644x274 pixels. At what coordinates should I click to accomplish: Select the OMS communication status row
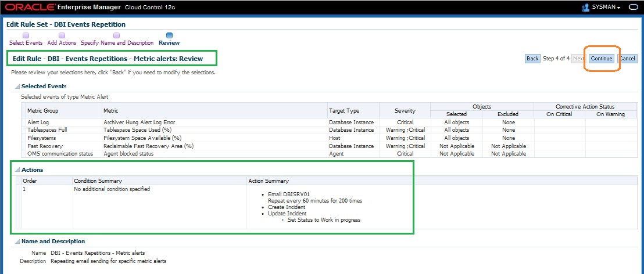[x=328, y=154]
